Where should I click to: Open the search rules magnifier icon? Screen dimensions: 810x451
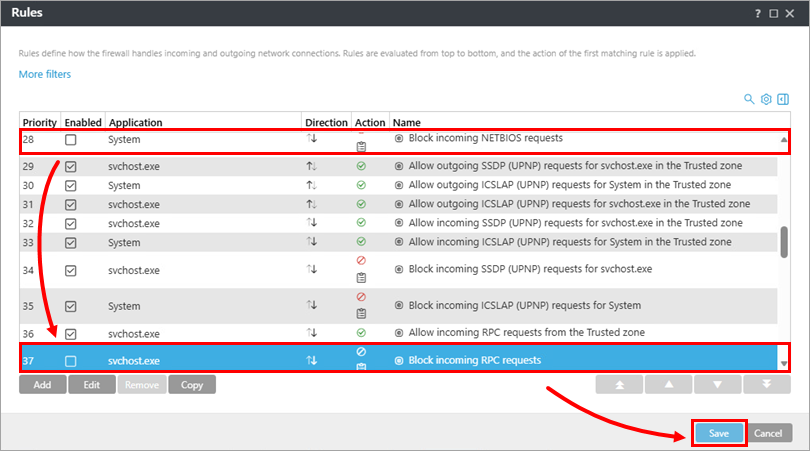coord(749,99)
